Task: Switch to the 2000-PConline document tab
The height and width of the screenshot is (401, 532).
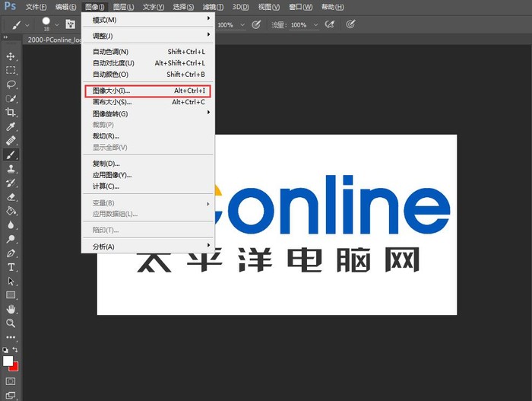Action: (x=54, y=40)
